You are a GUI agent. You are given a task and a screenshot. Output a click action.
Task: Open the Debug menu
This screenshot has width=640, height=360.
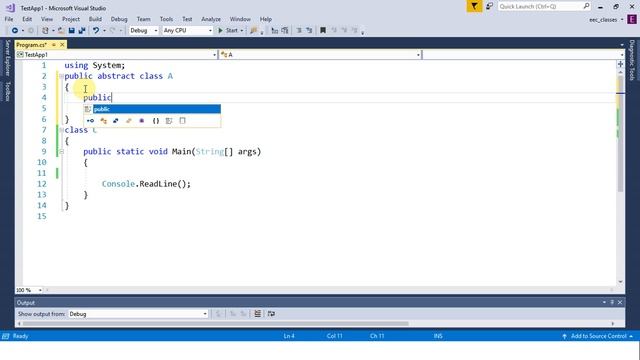119,19
